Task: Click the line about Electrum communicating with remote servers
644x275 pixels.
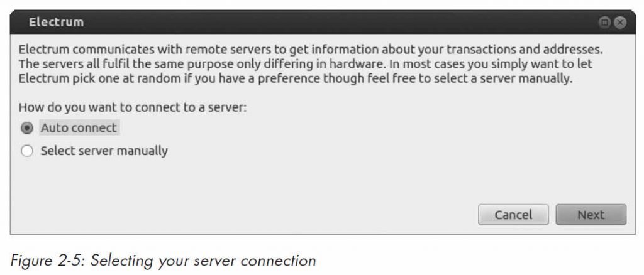Action: (311, 50)
